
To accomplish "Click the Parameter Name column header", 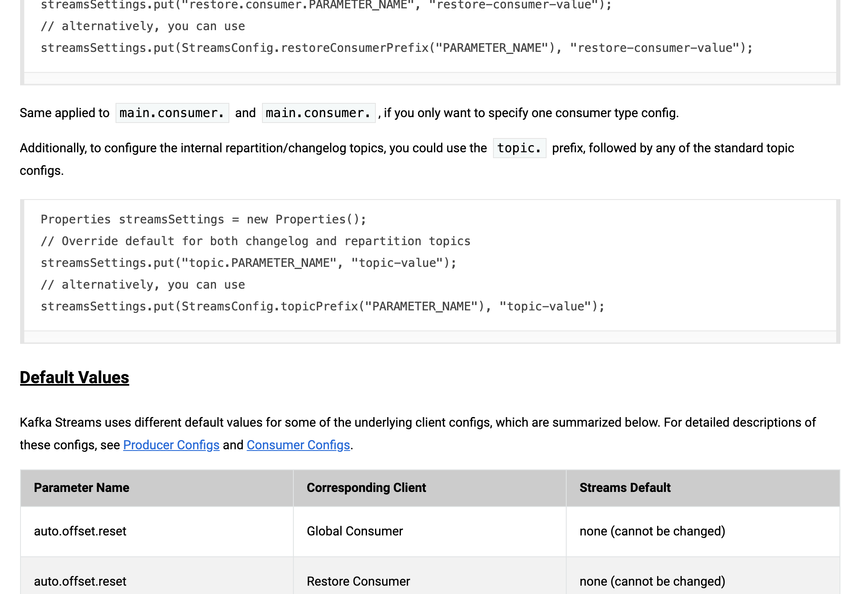I will pyautogui.click(x=82, y=488).
